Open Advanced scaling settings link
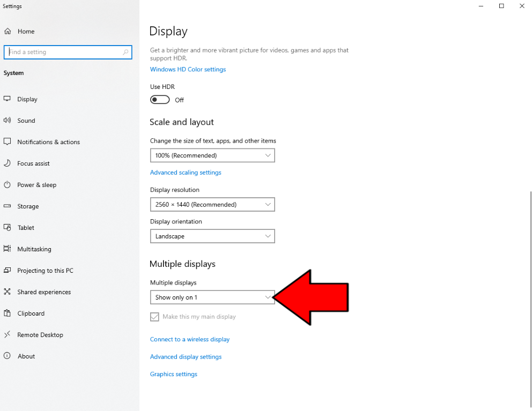532x411 pixels. click(x=186, y=172)
